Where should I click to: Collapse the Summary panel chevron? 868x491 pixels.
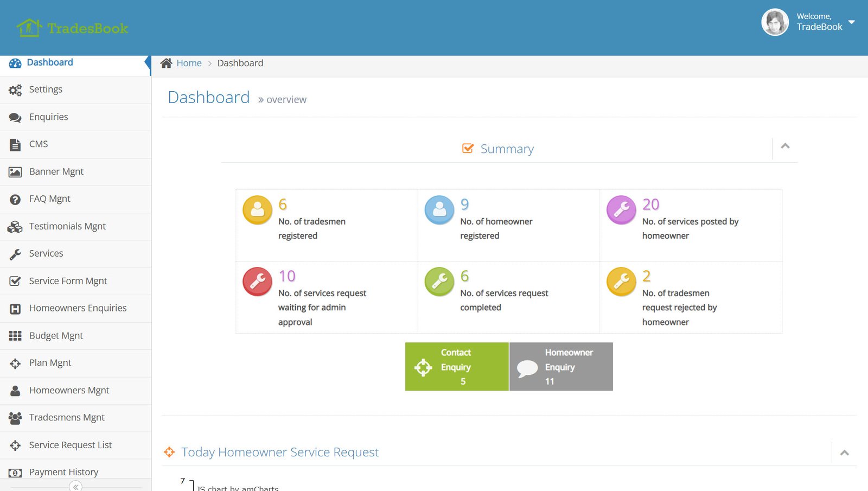785,146
